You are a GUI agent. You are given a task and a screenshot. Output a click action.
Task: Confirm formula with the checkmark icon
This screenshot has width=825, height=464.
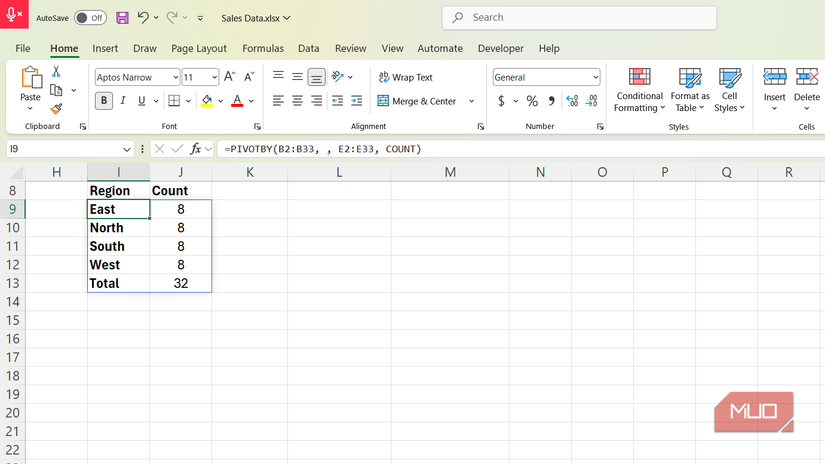pyautogui.click(x=177, y=149)
